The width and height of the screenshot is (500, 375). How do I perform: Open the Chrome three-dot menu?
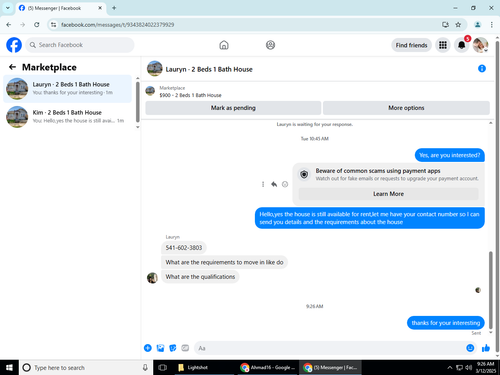(492, 25)
